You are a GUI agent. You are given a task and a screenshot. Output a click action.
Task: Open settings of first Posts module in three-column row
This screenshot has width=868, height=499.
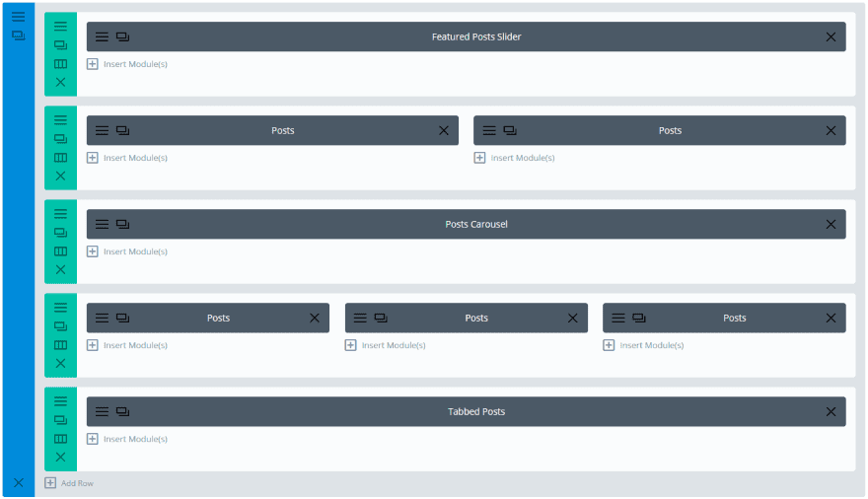102,318
